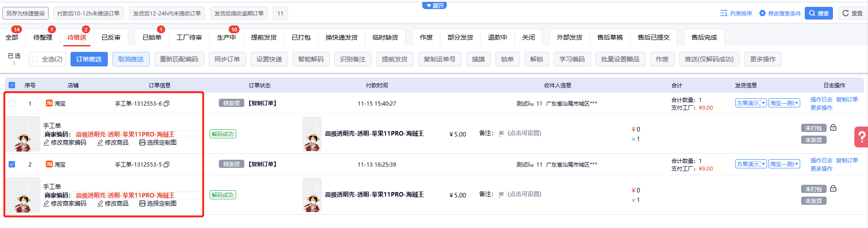The image size is (868, 228).
Task: Open 方果演示 dropdown in first order row
Action: pos(751,103)
